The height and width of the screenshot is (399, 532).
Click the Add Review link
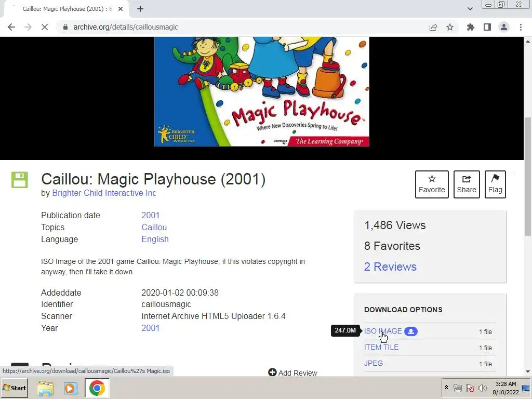pyautogui.click(x=298, y=373)
